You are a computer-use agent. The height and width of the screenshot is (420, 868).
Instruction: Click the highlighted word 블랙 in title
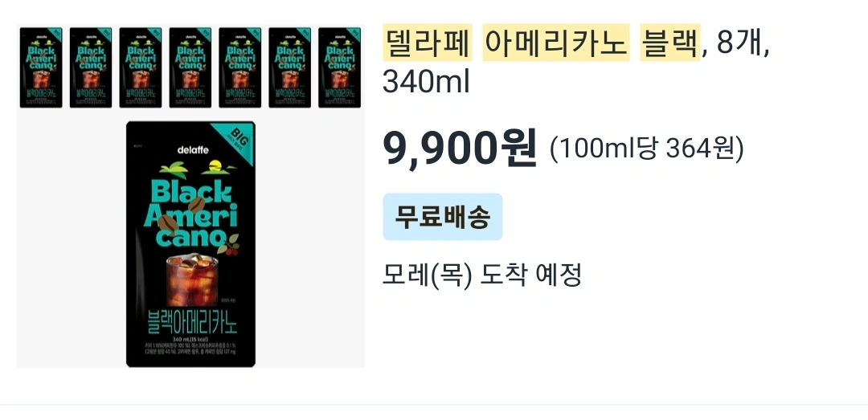pos(670,42)
